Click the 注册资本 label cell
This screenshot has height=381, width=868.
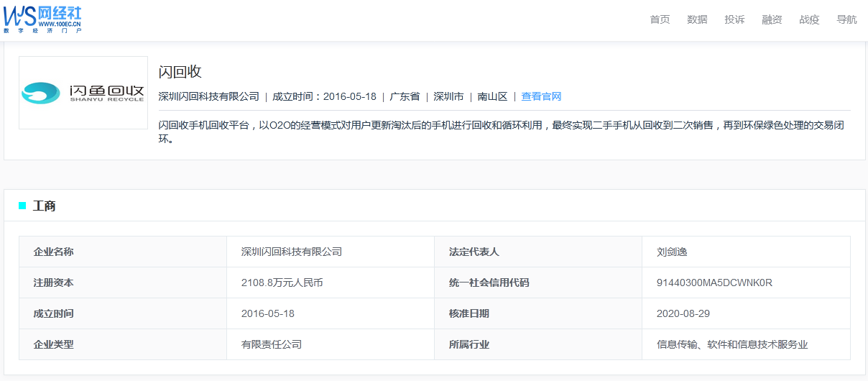tap(123, 283)
